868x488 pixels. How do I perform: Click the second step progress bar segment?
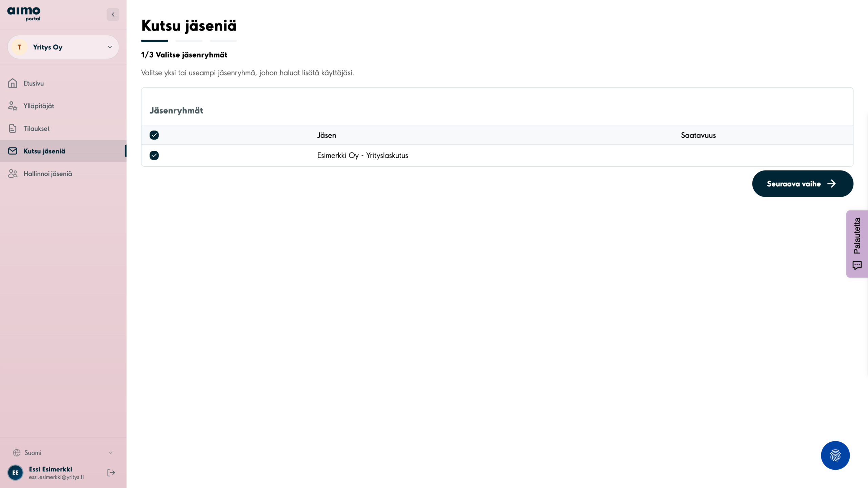click(x=189, y=41)
